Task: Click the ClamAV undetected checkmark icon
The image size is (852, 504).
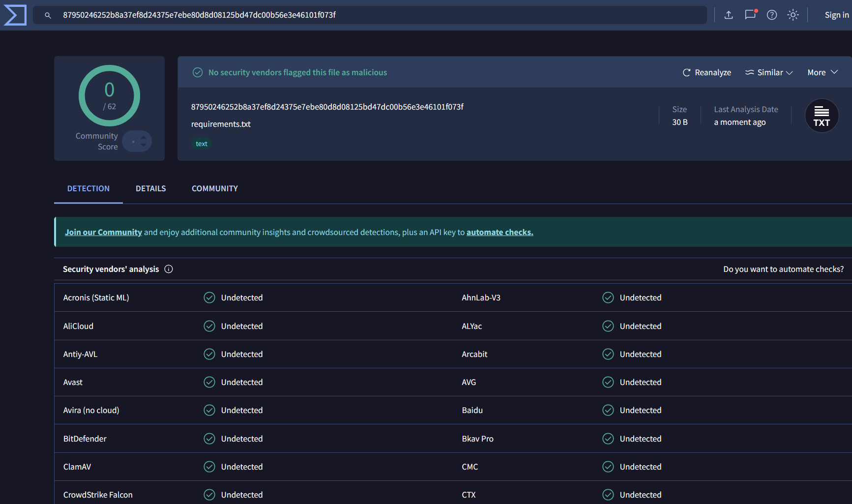Action: 209,467
